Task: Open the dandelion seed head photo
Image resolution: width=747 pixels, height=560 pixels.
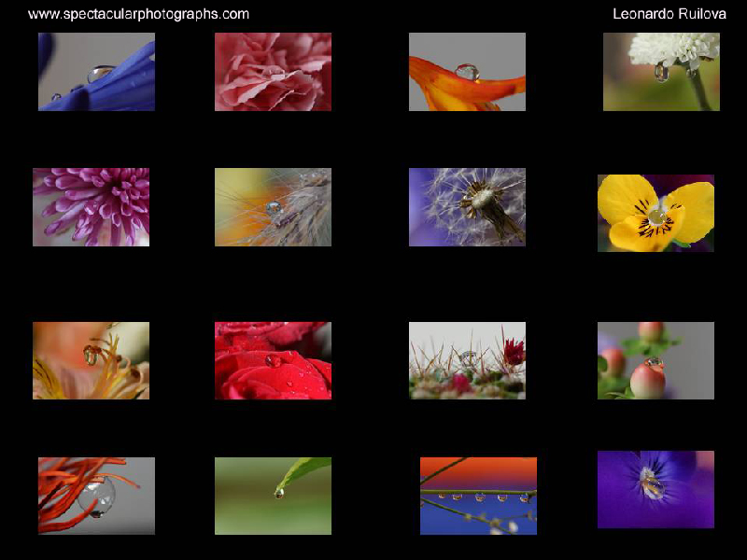Action: [467, 207]
